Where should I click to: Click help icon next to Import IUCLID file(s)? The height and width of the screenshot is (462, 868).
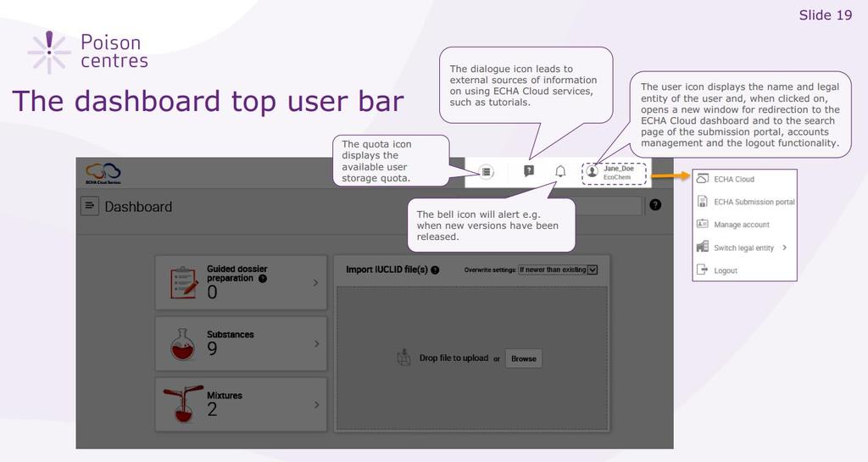point(435,270)
